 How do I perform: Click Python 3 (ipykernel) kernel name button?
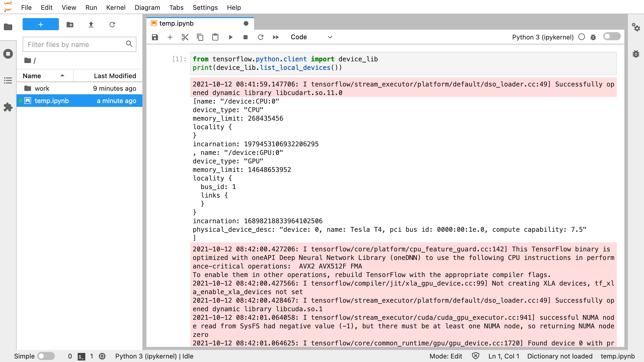click(x=543, y=37)
